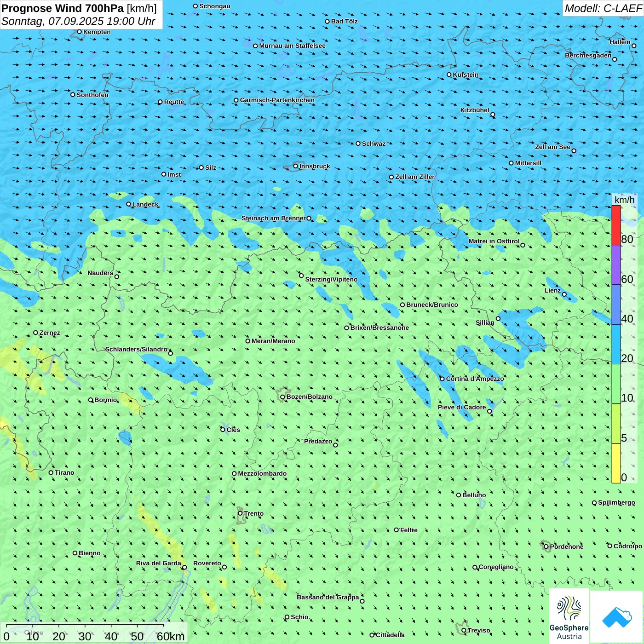This screenshot has height=644, width=644.
Task: Click the '60km' scale bar label
Action: 171,636
